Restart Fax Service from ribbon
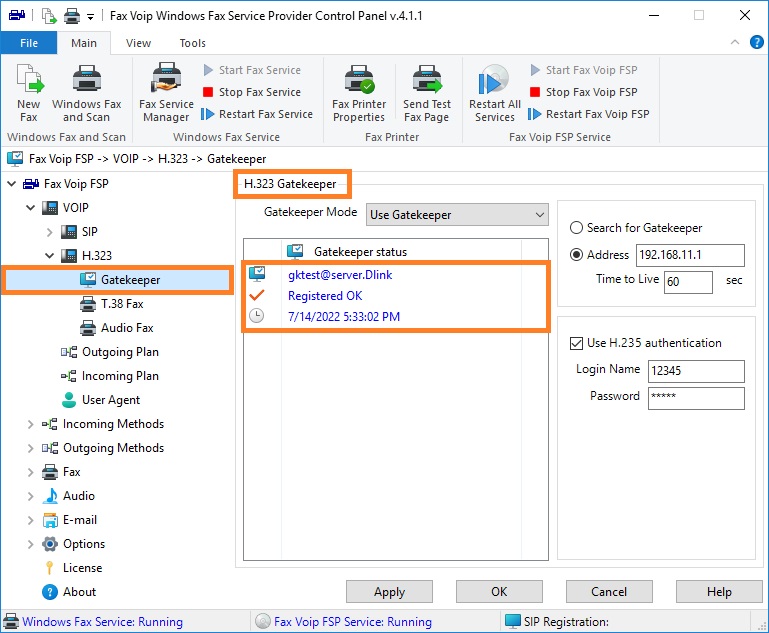Screen dimensions: 769x633 point(257,114)
